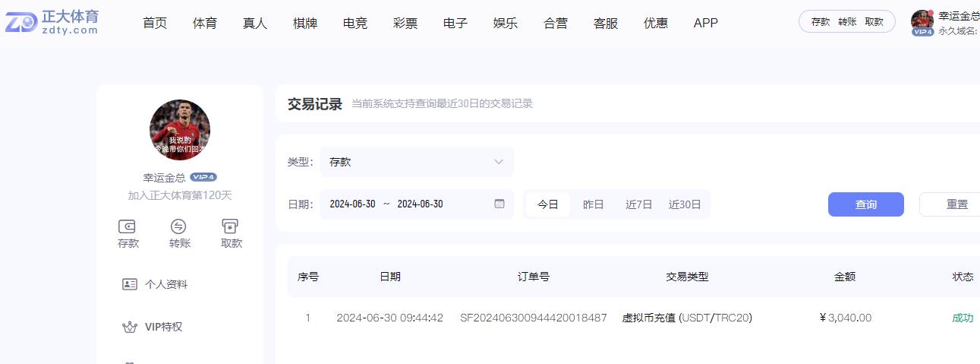
Task: Select the 昨日 date filter
Action: [594, 204]
